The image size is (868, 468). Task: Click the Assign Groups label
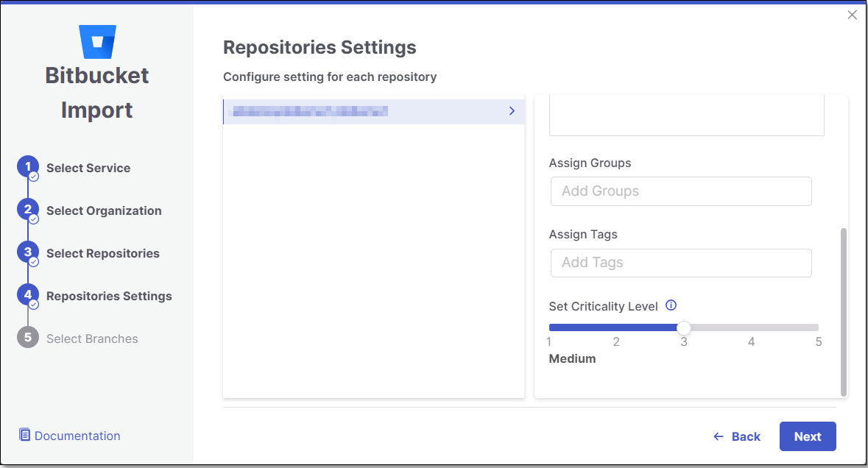tap(590, 163)
